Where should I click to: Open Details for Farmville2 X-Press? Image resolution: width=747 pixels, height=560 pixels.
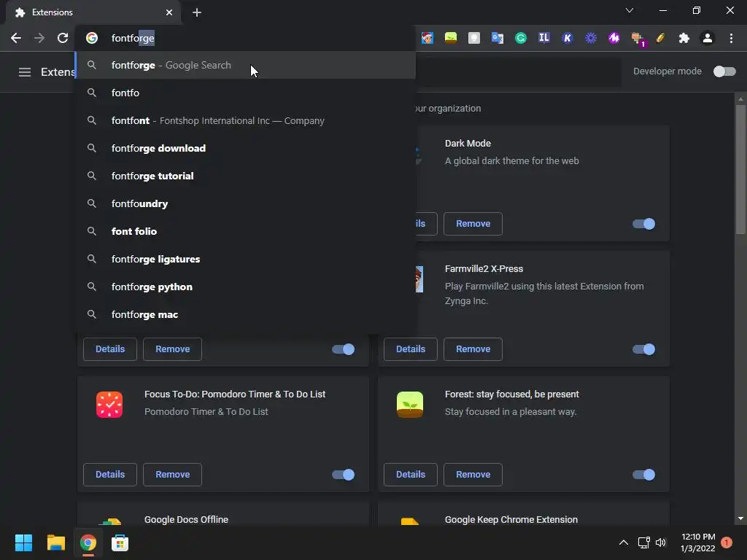(411, 349)
